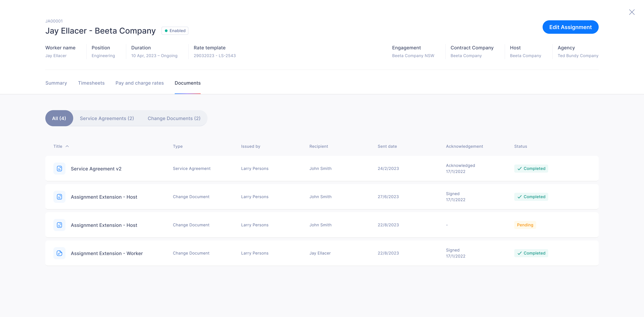Image resolution: width=644 pixels, height=317 pixels.
Task: Click the Engineering position value
Action: tap(103, 56)
